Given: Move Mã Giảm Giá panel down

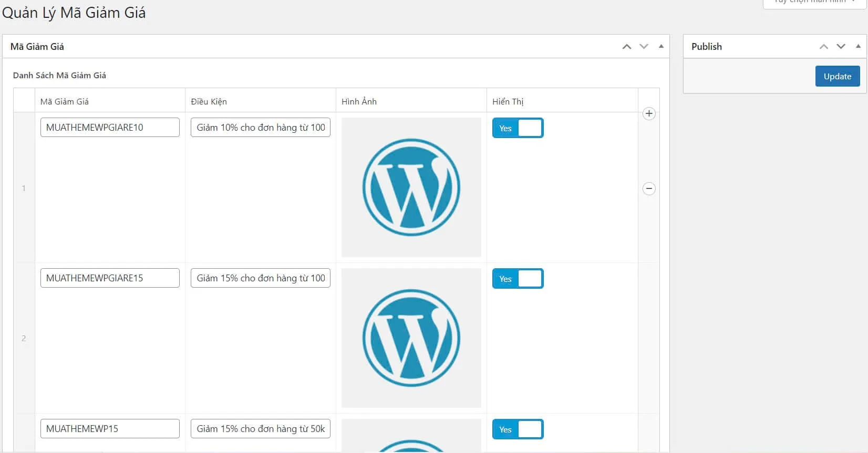Looking at the screenshot, I should (644, 47).
